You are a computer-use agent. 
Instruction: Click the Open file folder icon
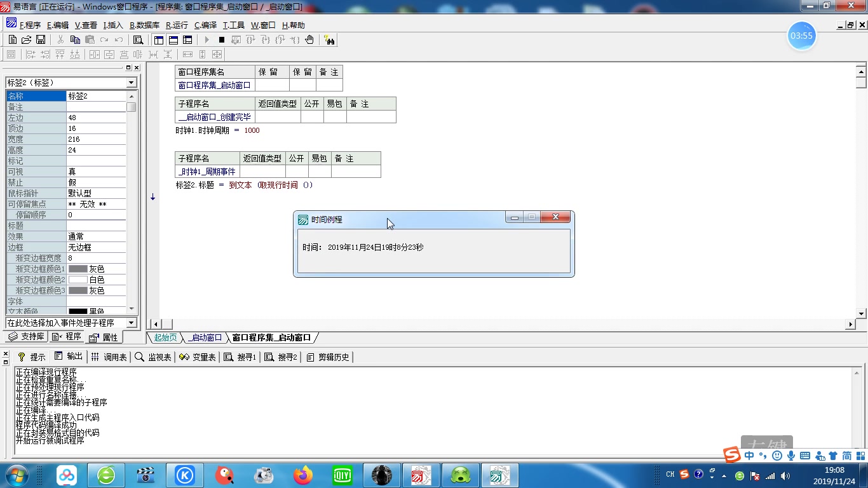click(26, 40)
